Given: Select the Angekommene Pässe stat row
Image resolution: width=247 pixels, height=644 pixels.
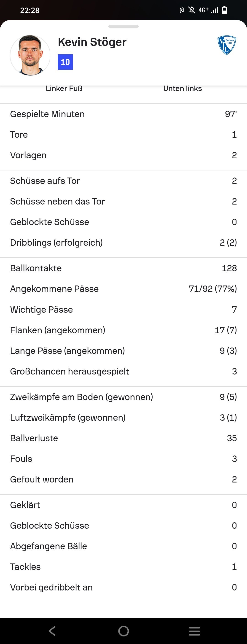Looking at the screenshot, I should [x=123, y=289].
